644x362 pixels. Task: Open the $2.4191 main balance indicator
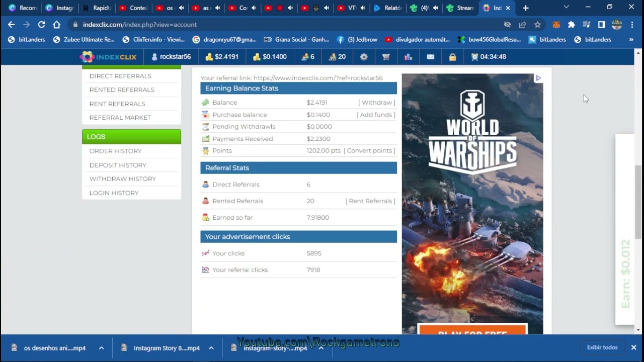coord(221,57)
